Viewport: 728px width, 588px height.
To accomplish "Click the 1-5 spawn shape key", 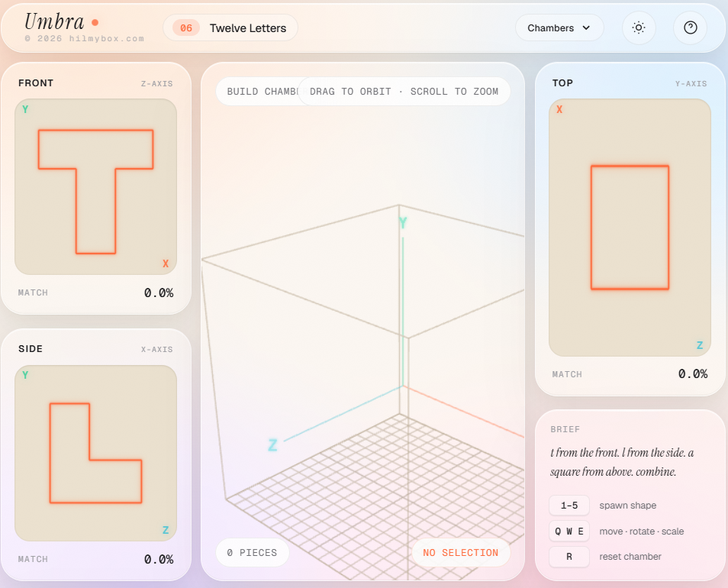I will pyautogui.click(x=569, y=506).
